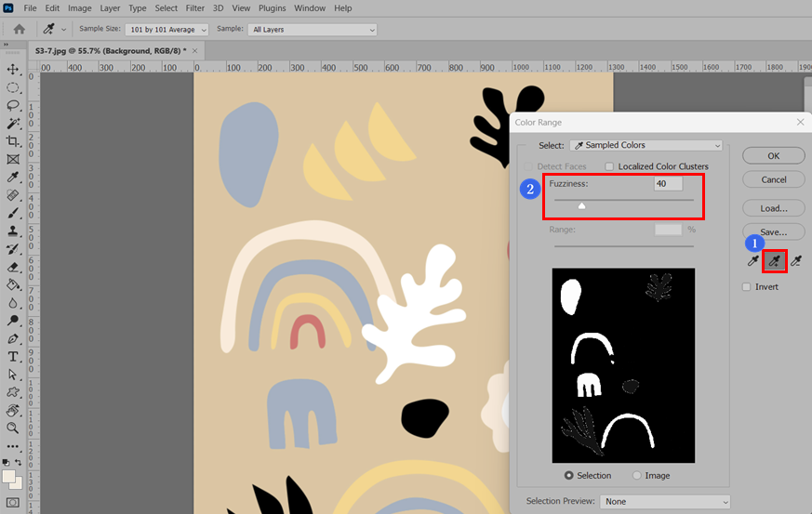Image resolution: width=812 pixels, height=514 pixels.
Task: Select the Crop tool
Action: click(x=13, y=141)
